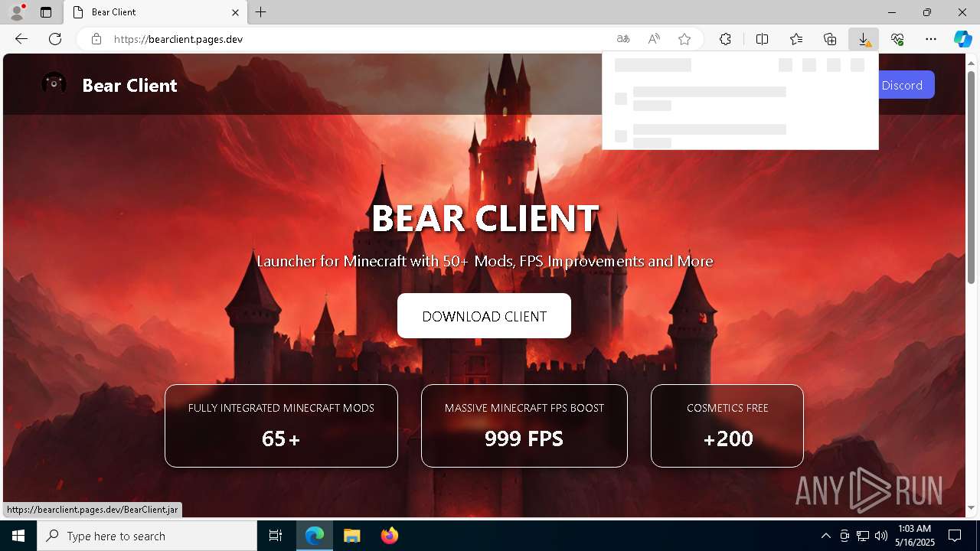Image resolution: width=980 pixels, height=551 pixels.
Task: Open the network tray icon
Action: point(863,536)
